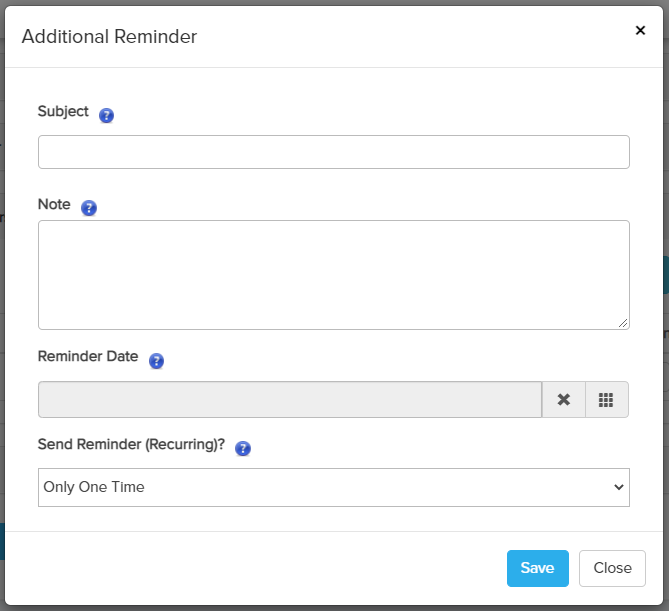Click the Note field label
The height and width of the screenshot is (611, 669).
click(x=54, y=205)
